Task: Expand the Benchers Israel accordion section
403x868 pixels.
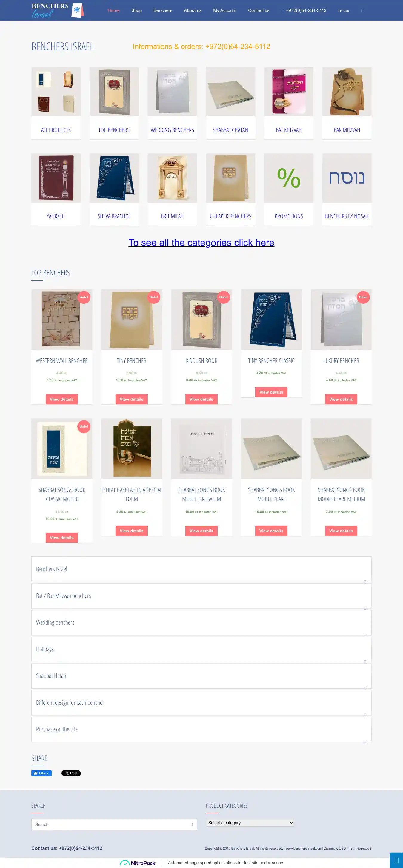Action: [201, 569]
